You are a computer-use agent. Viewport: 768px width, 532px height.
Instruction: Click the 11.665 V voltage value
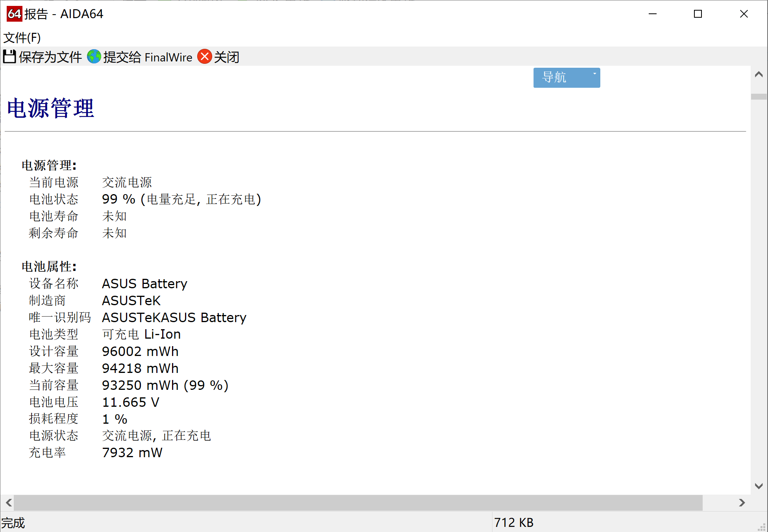[131, 402]
